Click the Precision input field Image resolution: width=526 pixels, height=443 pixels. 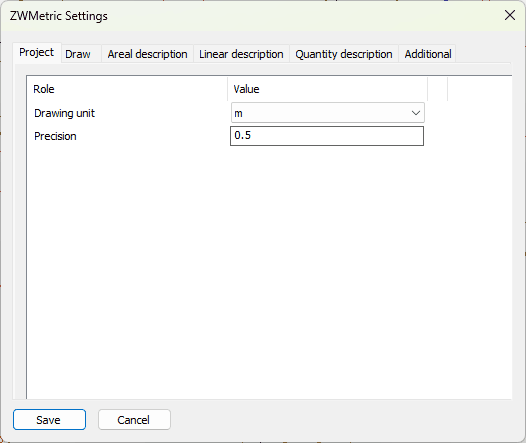[327, 136]
